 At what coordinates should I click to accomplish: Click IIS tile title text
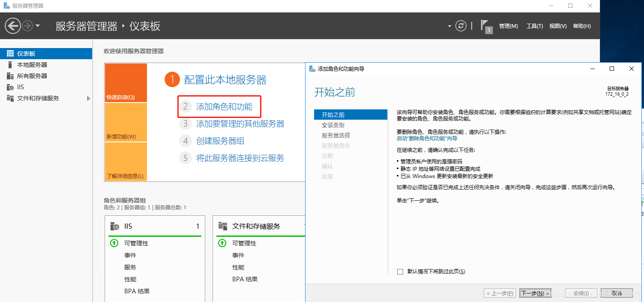[x=128, y=226]
